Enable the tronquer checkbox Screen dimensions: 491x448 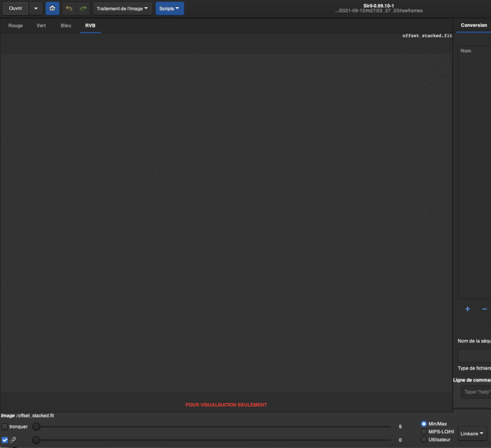[x=4, y=426]
